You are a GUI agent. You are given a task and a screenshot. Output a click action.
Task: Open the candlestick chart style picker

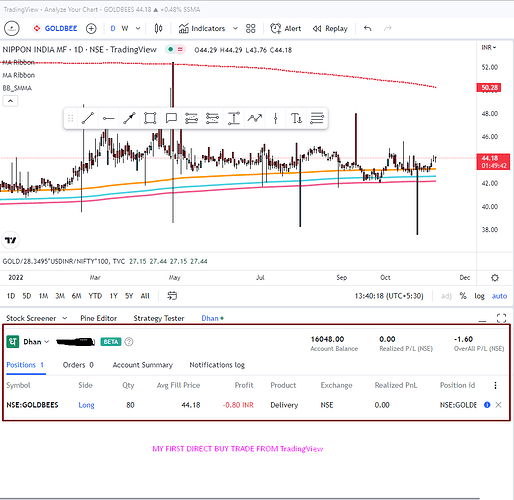tap(159, 29)
